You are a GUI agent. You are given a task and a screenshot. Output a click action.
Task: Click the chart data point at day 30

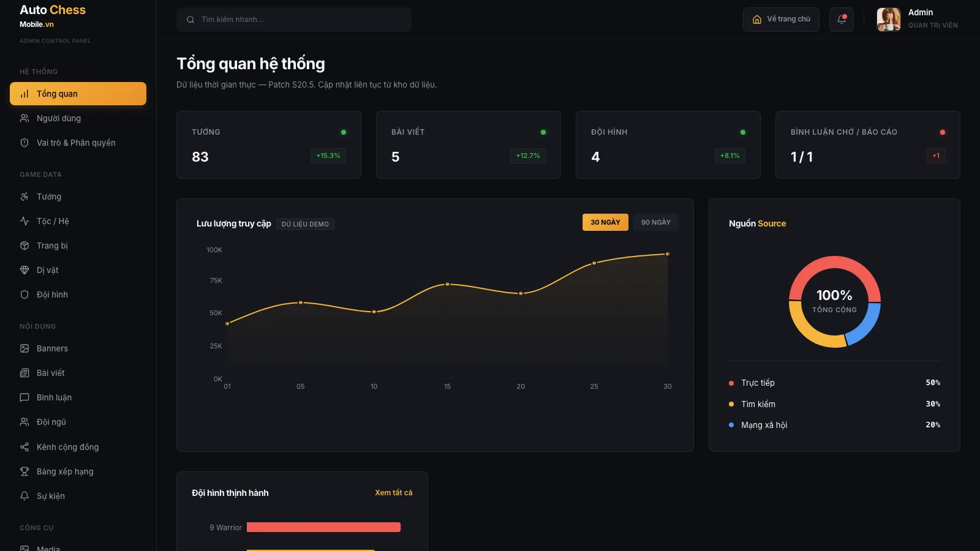pos(668,253)
